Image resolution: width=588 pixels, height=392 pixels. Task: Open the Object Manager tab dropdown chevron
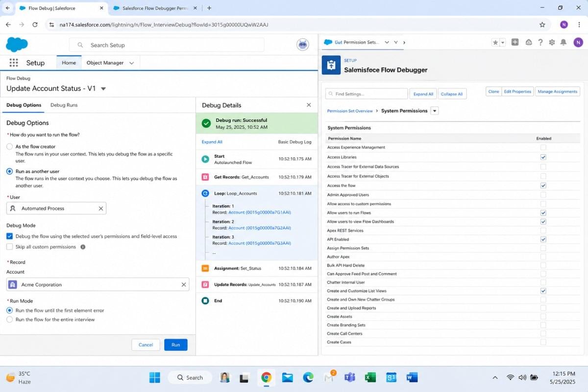tap(131, 63)
